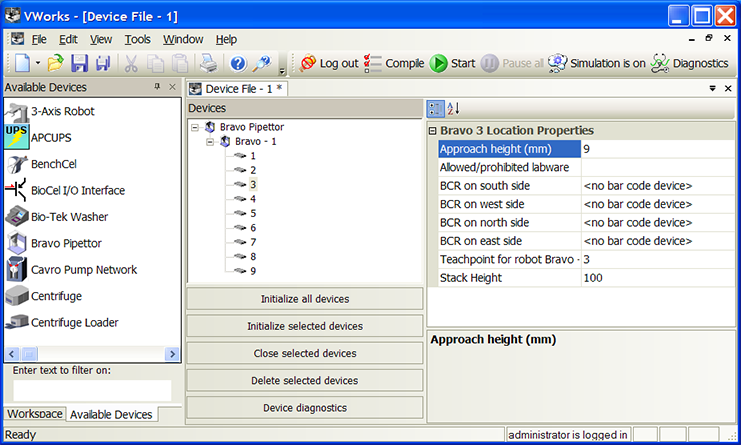Image resolution: width=741 pixels, height=445 pixels.
Task: Open the Help menu
Action: (x=226, y=39)
